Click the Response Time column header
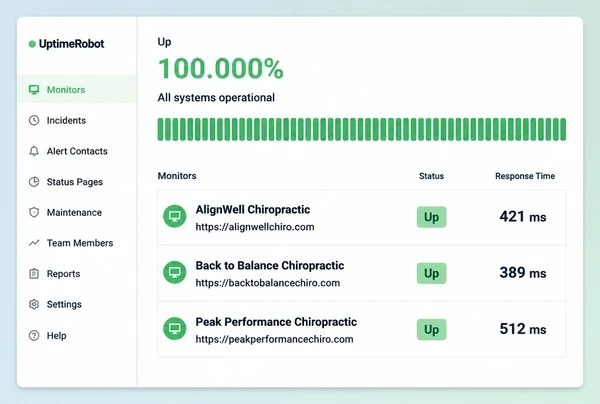This screenshot has height=404, width=600. pyautogui.click(x=525, y=176)
